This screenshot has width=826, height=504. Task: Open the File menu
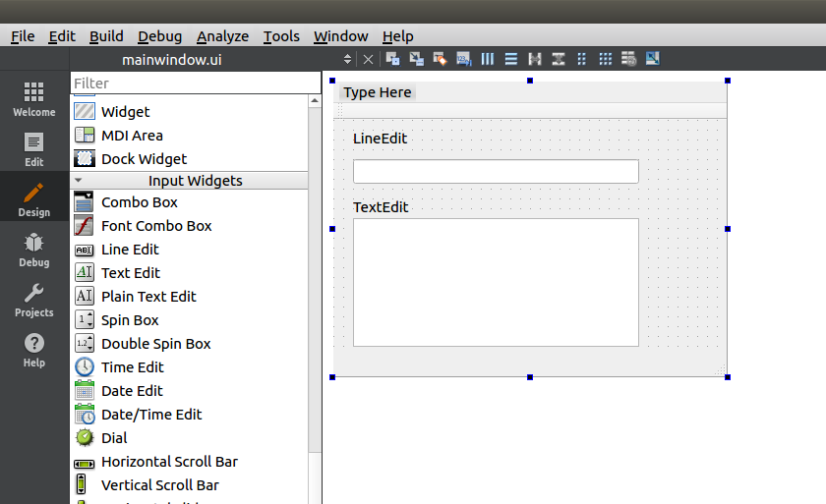[x=23, y=36]
